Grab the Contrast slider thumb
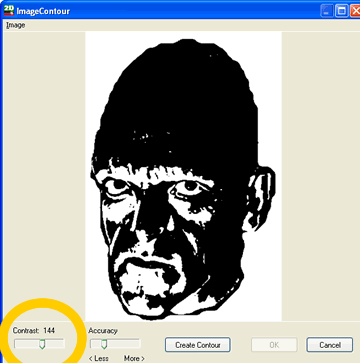The image size is (360, 363). tap(42, 344)
